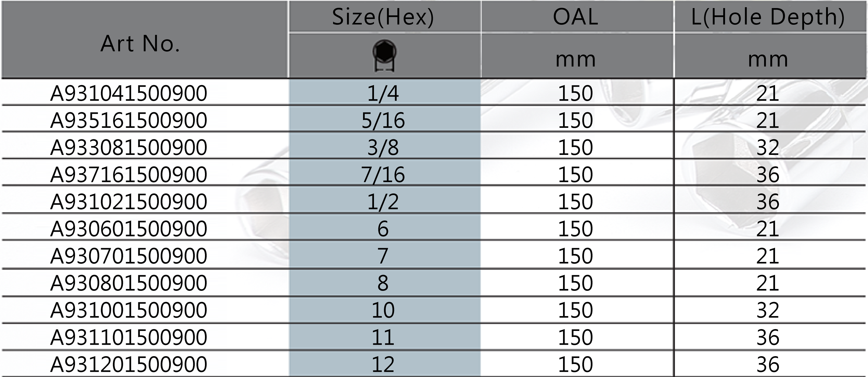Click the OAL column header
The image size is (868, 377).
coord(576,16)
